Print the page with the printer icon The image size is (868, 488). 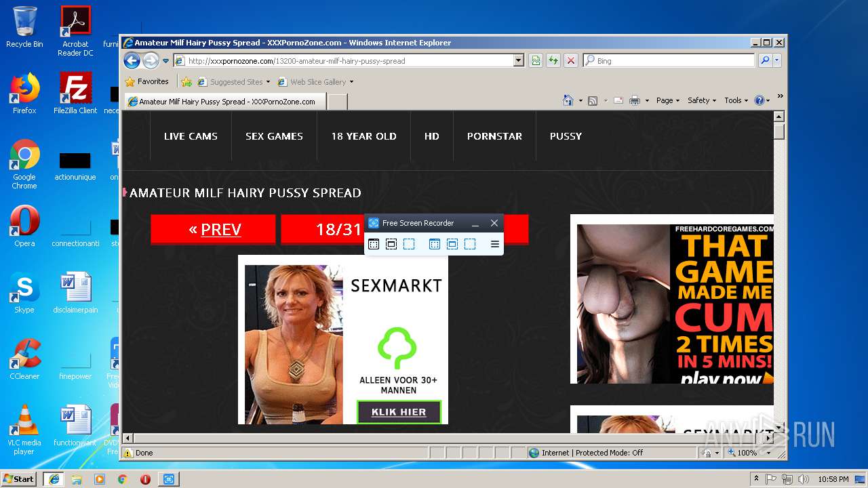(x=635, y=100)
